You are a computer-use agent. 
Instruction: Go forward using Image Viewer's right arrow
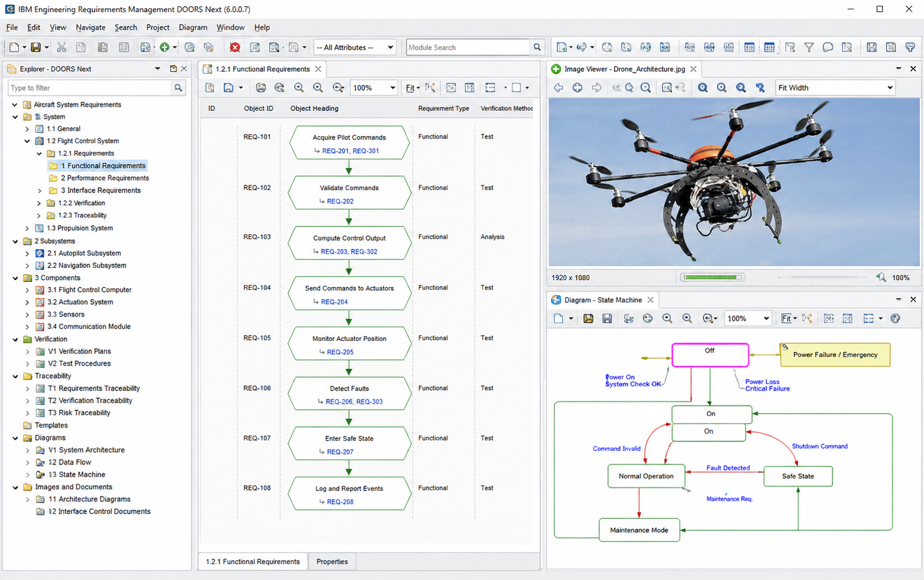coord(597,88)
